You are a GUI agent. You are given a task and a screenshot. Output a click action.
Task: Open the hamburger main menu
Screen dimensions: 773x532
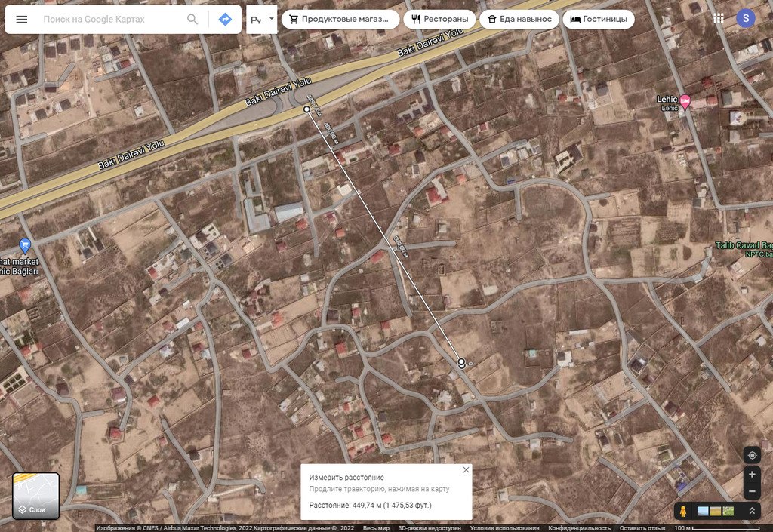pyautogui.click(x=22, y=20)
